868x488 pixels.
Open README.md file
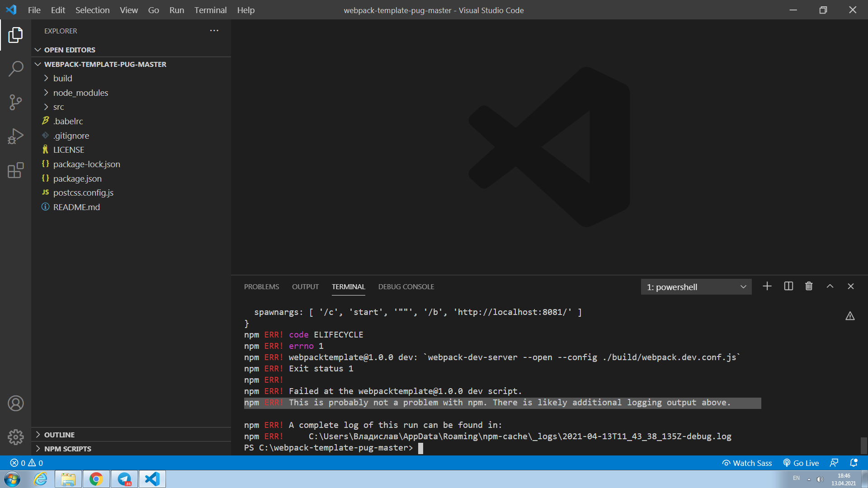[x=131, y=207]
